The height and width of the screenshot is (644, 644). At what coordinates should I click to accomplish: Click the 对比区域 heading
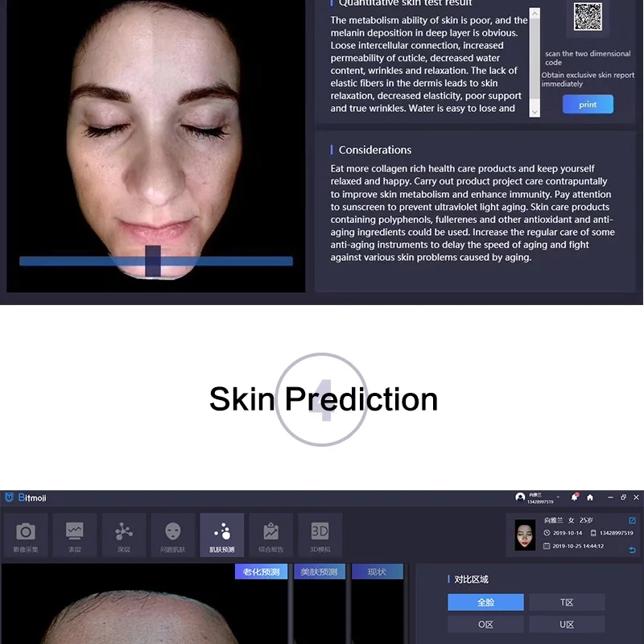[471, 579]
